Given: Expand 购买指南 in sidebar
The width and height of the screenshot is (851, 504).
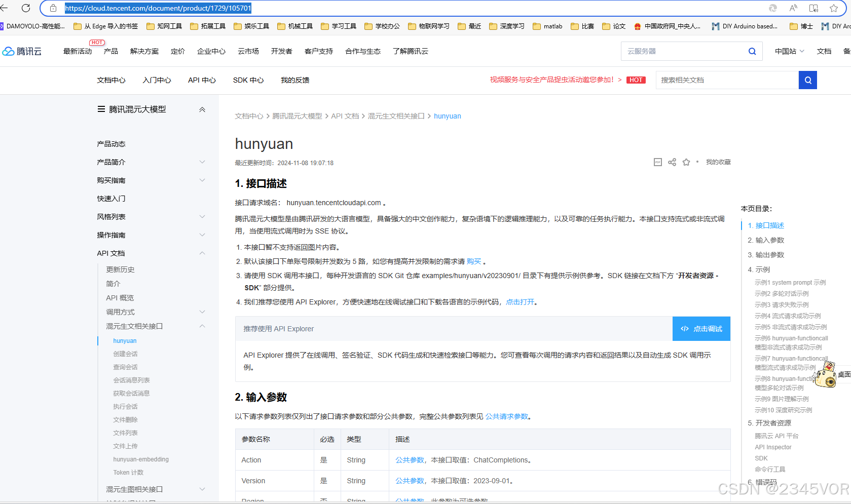Looking at the screenshot, I should tap(202, 180).
